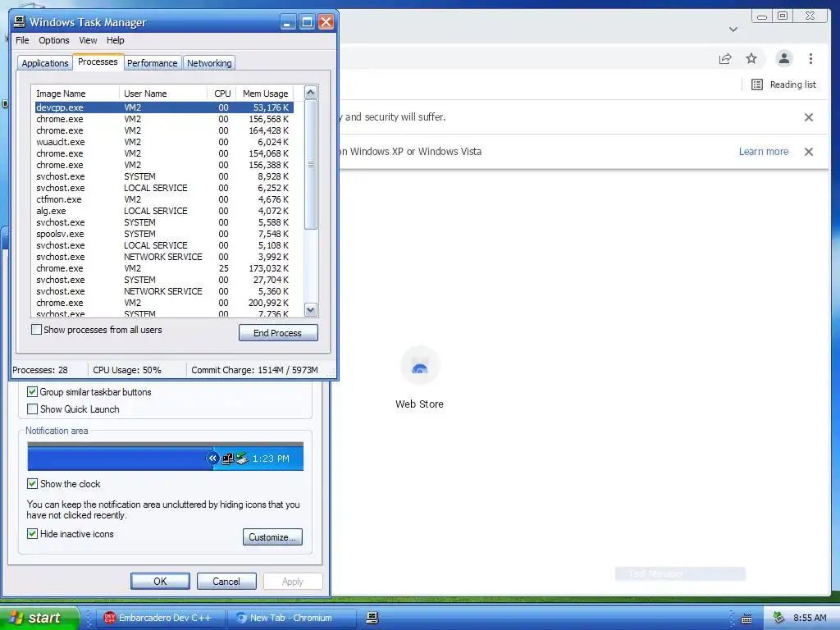Switch to New Tab - Chromium taskbar button
This screenshot has width=840, height=630.
pos(291,618)
